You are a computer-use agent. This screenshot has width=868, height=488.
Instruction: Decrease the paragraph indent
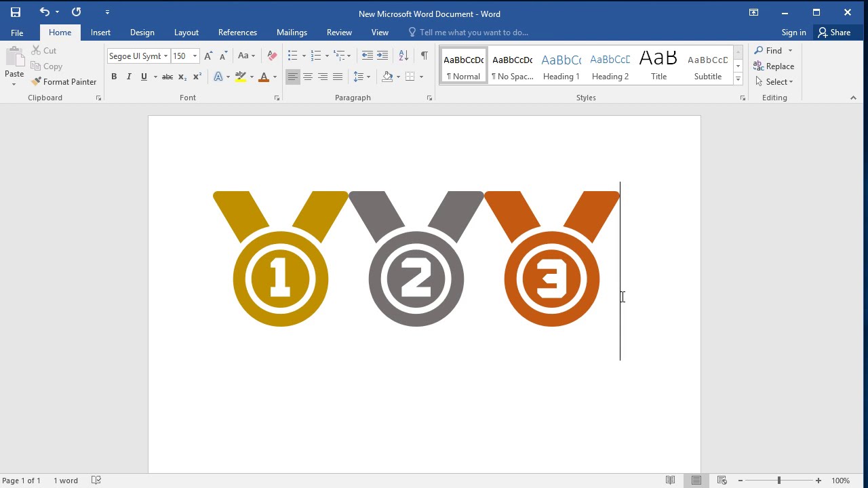coord(368,56)
